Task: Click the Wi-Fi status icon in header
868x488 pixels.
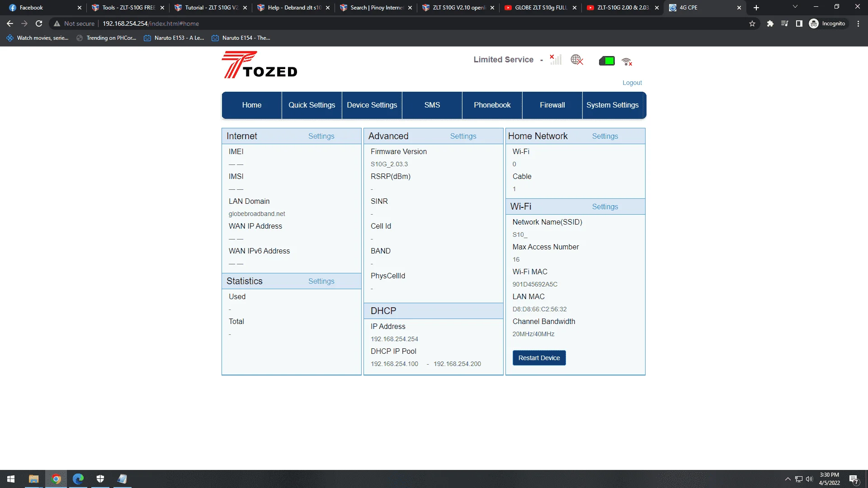Action: tap(627, 61)
